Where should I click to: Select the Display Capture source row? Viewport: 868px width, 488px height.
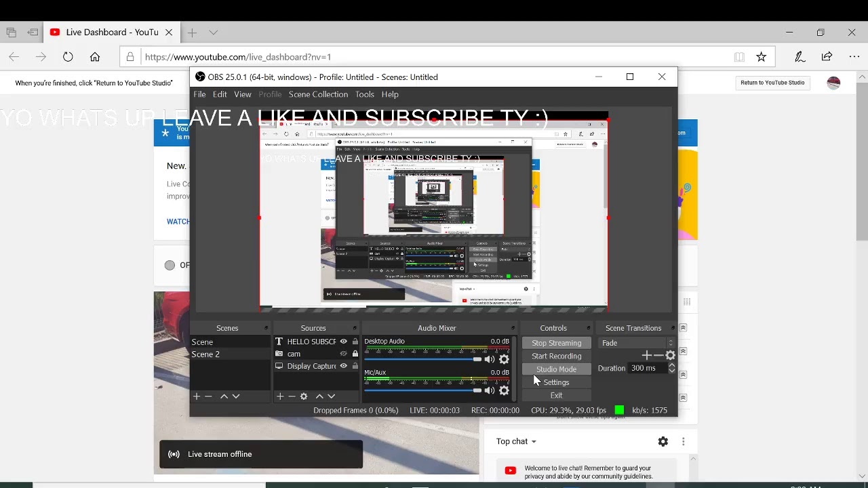316,366
